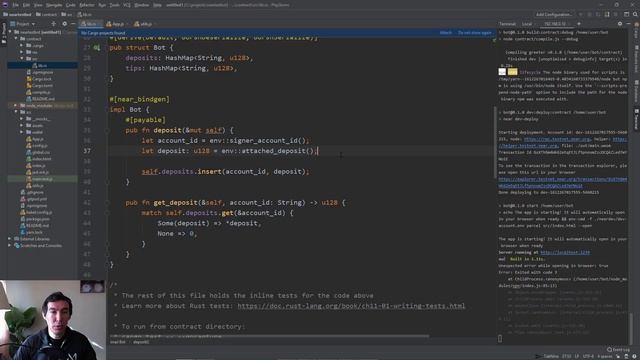Click the gutter icon beside struct Bot line
Viewport: 640px width, 360px height.
97,47
